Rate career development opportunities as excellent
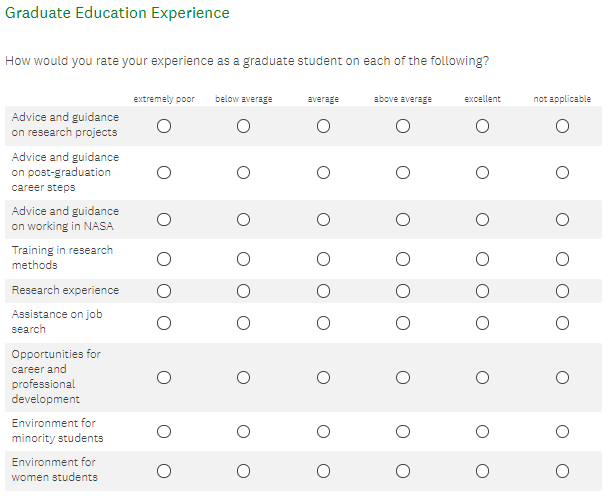Viewport: 608px width, 496px height. (483, 377)
